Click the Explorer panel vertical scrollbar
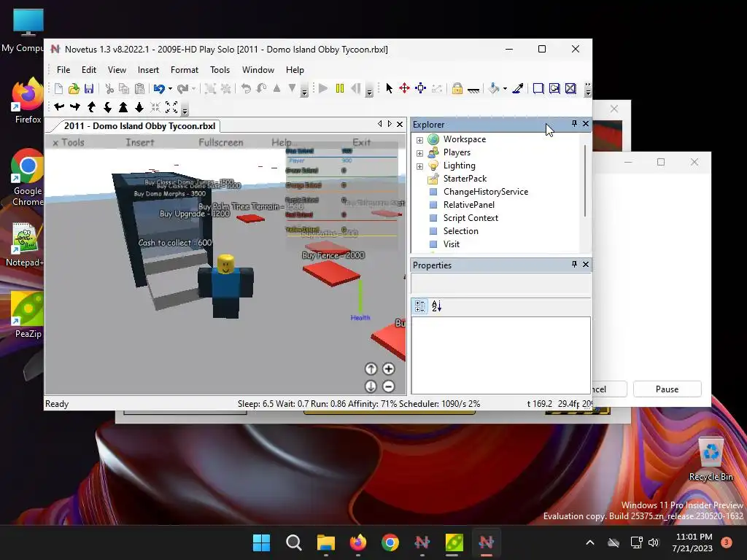Image resolution: width=747 pixels, height=560 pixels. coord(584,181)
